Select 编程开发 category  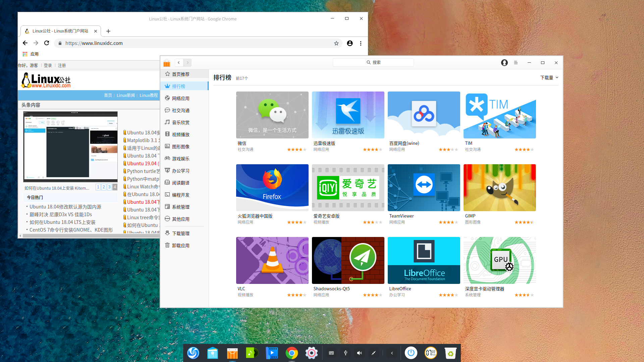184,195
